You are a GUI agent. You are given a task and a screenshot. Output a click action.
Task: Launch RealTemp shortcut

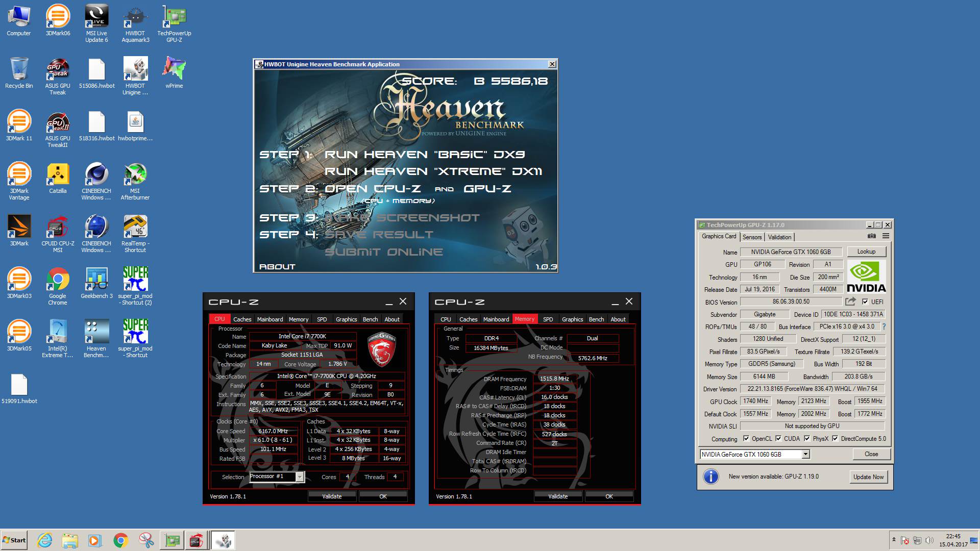pyautogui.click(x=135, y=234)
